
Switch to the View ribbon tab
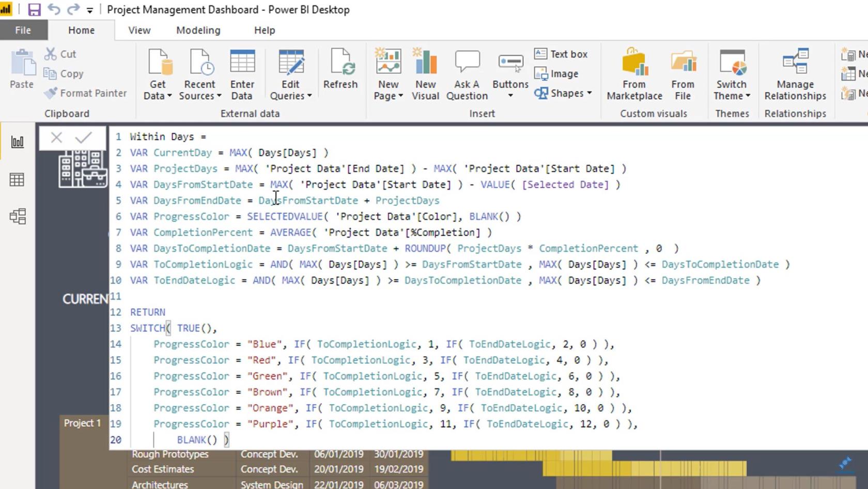139,30
